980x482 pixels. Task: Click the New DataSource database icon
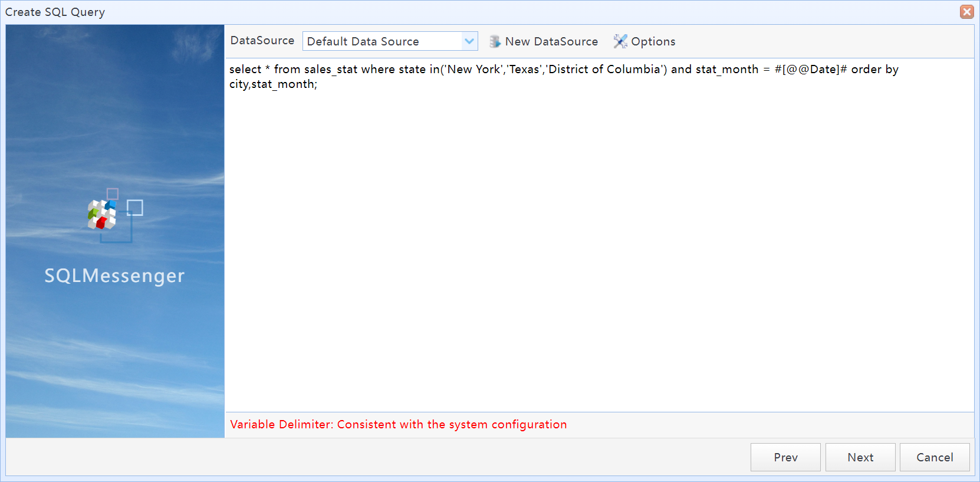coord(495,41)
